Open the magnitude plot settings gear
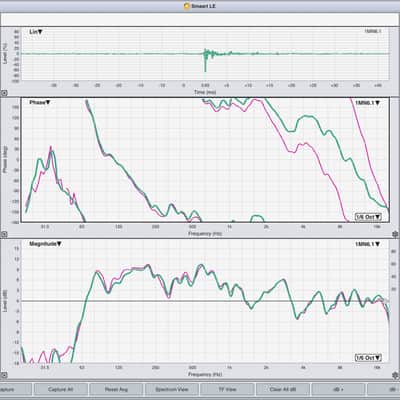Viewport: 400px width, 400px height. [x=396, y=375]
